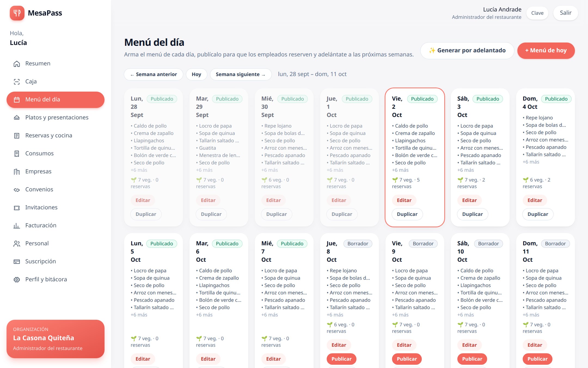The width and height of the screenshot is (588, 368).
Task: Edit the Mar 6 Oct menu
Action: click(x=208, y=359)
